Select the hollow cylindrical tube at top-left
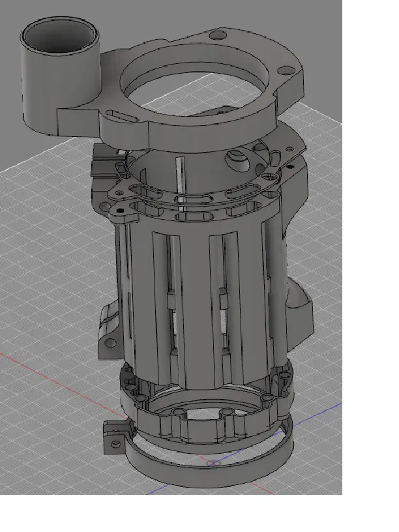 59,74
